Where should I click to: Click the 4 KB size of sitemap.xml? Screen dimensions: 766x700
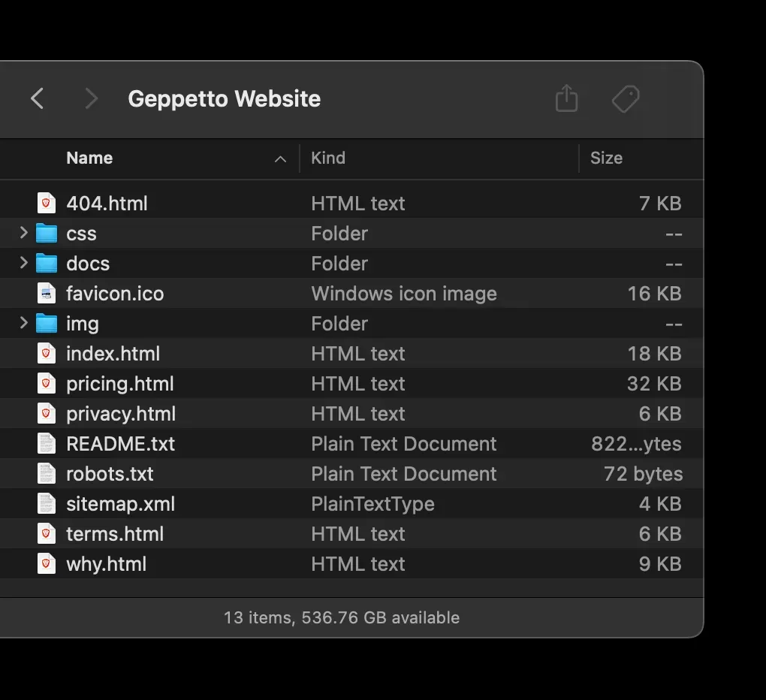[660, 504]
